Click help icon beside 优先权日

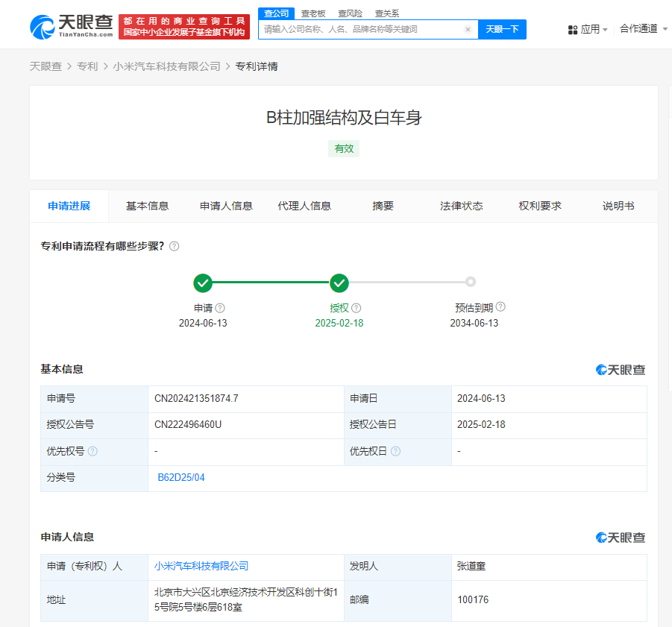point(395,451)
